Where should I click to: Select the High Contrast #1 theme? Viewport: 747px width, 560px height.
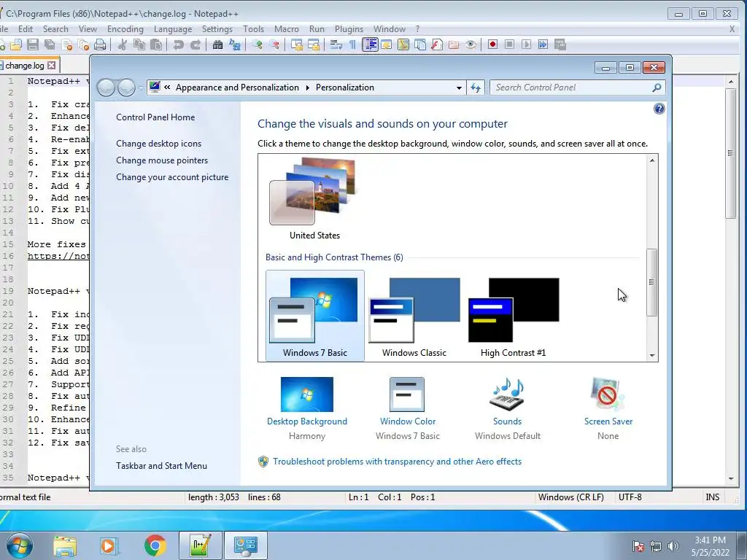pos(513,316)
